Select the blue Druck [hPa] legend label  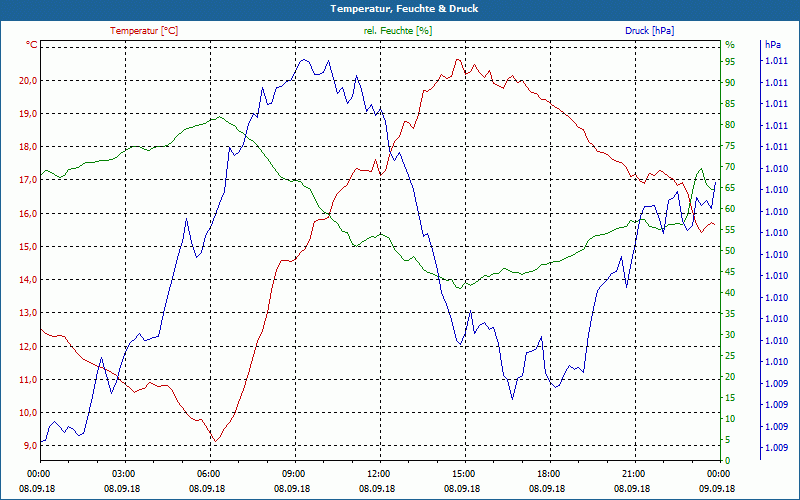(x=649, y=31)
